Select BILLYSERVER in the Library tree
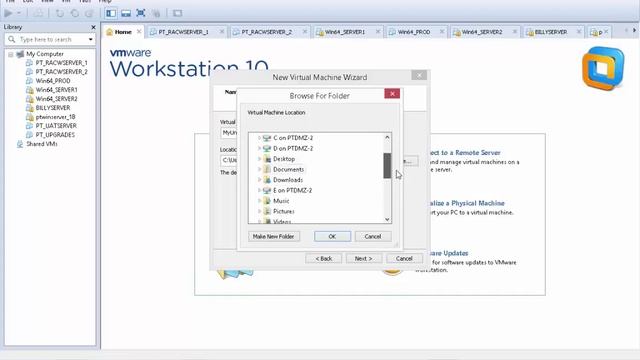 click(53, 108)
